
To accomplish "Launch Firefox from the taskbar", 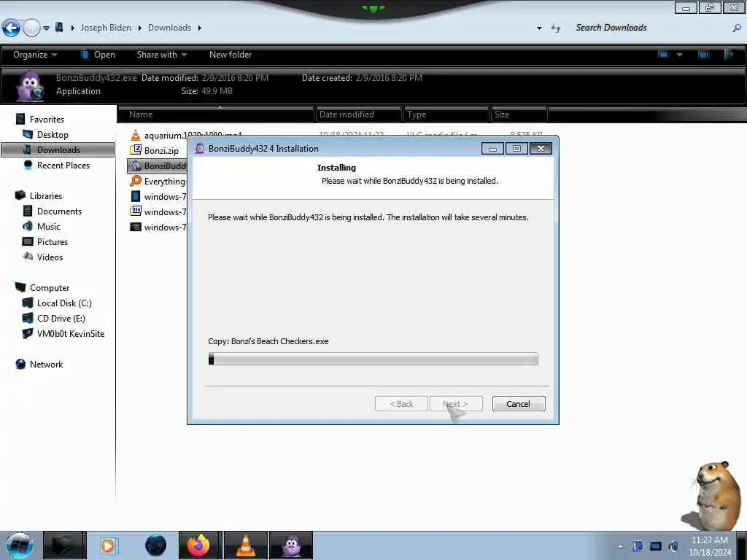I will 199,545.
